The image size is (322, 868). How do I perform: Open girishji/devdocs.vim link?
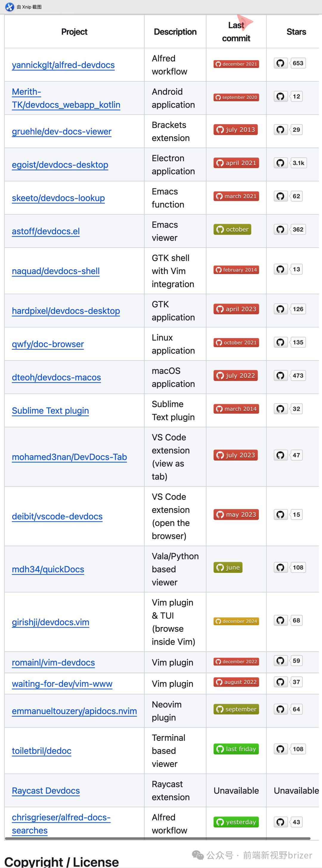coord(51,622)
